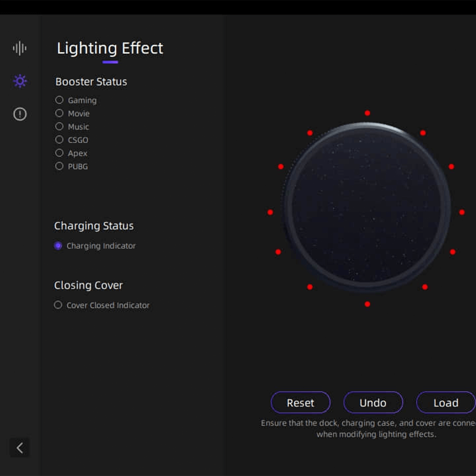Viewport: 476px width, 476px height.
Task: Click the Load button
Action: (445, 403)
